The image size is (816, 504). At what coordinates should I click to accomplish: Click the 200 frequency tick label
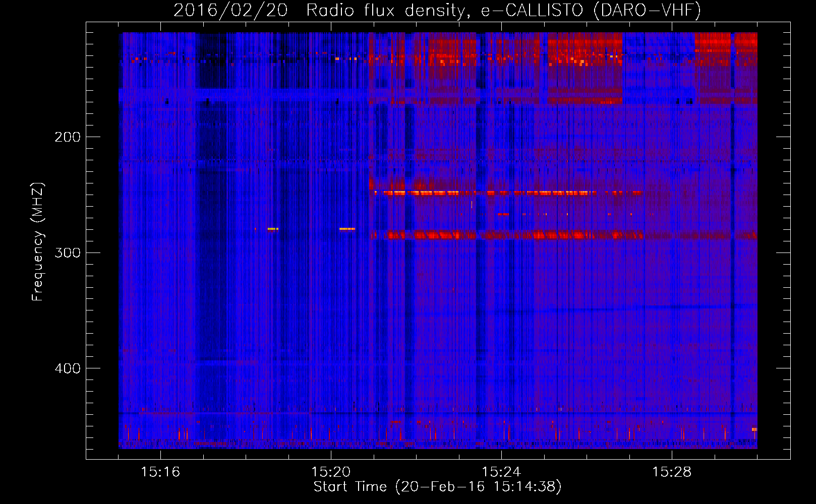click(68, 137)
